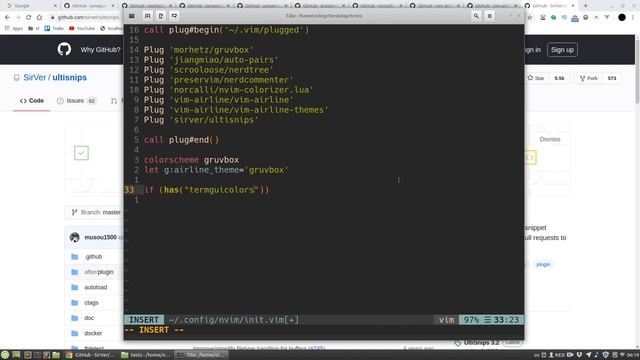This screenshot has width=640, height=360.
Task: Switch to the first browser tab
Action: [x=31, y=6]
